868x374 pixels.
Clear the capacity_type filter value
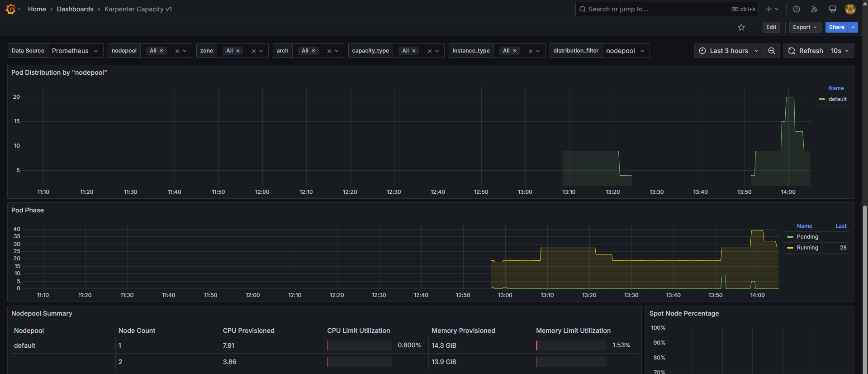pos(430,51)
